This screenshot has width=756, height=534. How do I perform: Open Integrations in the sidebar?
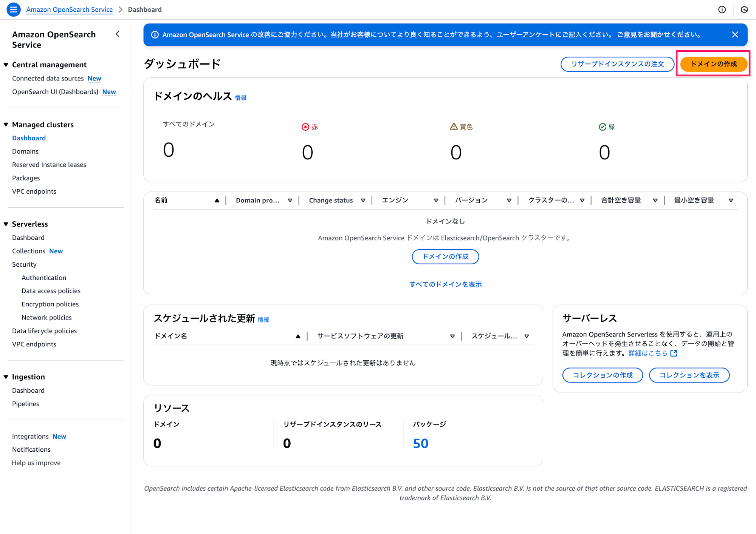(30, 436)
